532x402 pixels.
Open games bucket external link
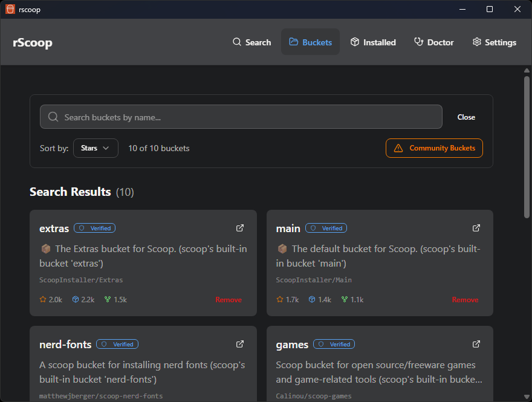[476, 344]
